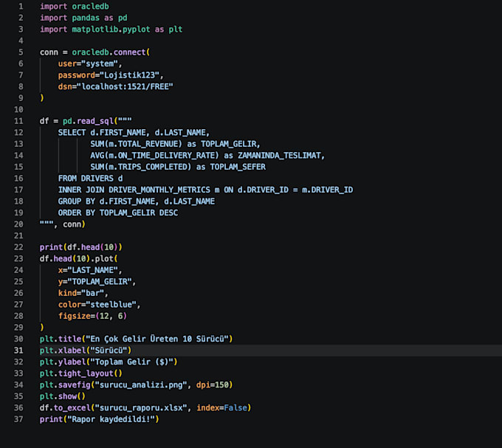
Task: Click 'matplotlib.pyplot' in line 3
Action: [x=111, y=30]
